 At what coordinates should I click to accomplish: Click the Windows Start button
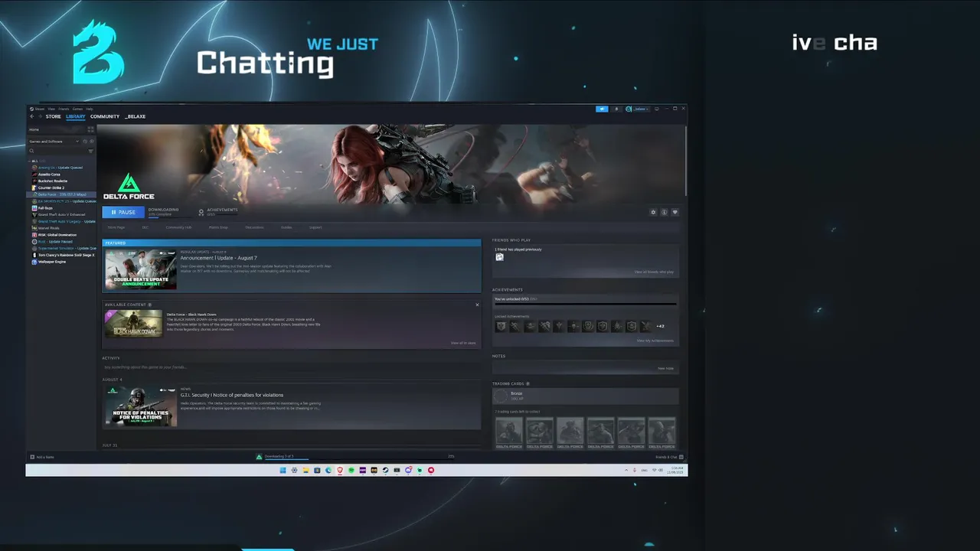[x=283, y=470]
